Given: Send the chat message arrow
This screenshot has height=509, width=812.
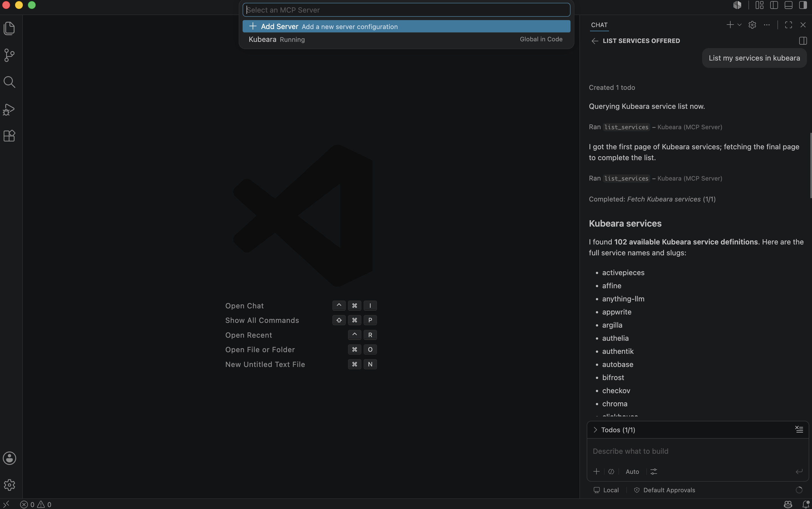Looking at the screenshot, I should click(799, 472).
